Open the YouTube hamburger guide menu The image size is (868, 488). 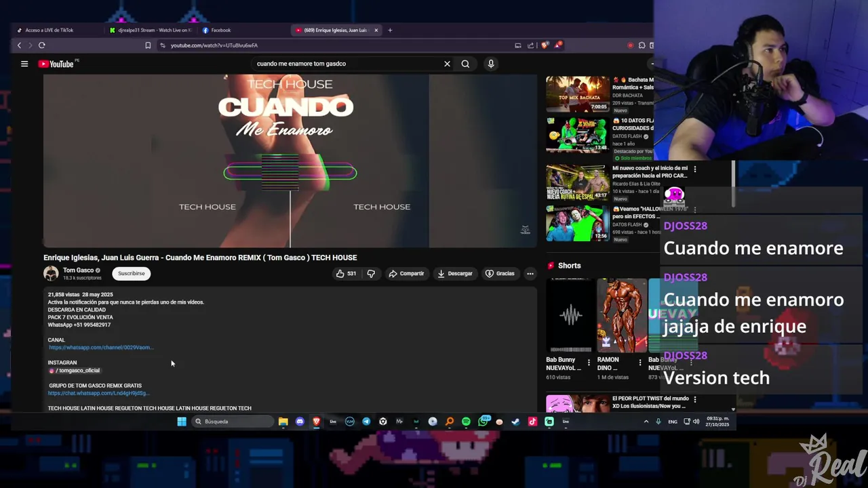point(24,64)
